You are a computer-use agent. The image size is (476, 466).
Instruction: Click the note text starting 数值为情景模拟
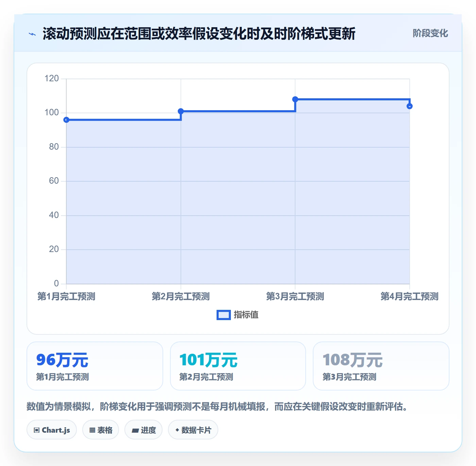218,406
